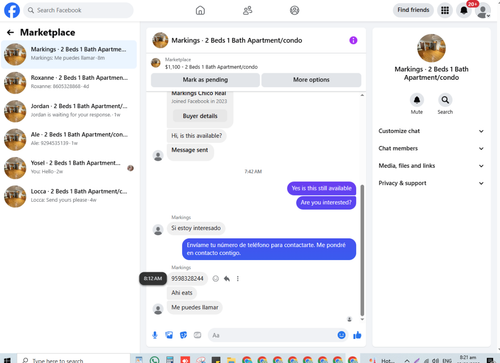The height and width of the screenshot is (363, 500).
Task: Open the Home feed icon
Action: (x=200, y=10)
